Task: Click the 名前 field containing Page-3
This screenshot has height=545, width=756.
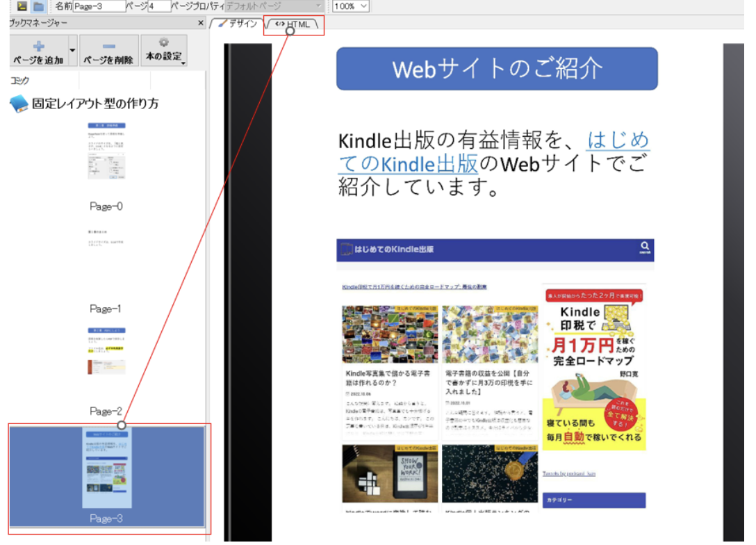Action: tap(99, 6)
